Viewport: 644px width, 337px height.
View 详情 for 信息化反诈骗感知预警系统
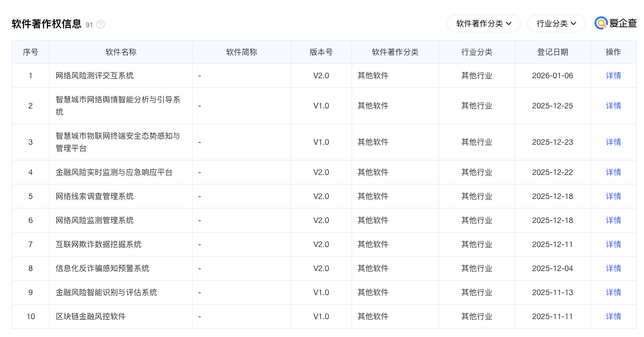[613, 268]
